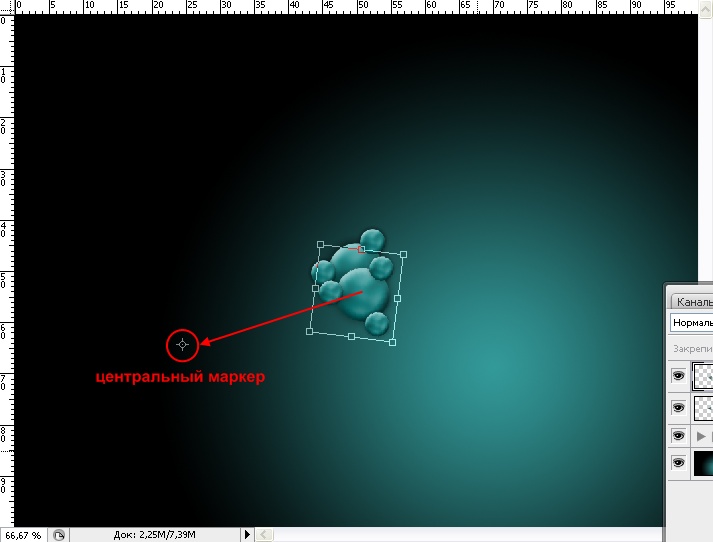Click the bottom-right transform corner handle
The image size is (713, 542).
click(392, 342)
